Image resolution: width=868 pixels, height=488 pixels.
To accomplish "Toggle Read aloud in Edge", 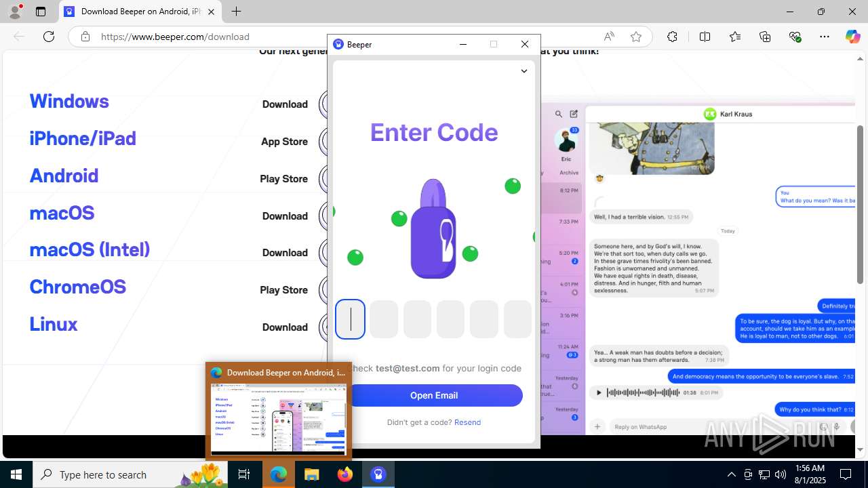I will click(x=609, y=37).
